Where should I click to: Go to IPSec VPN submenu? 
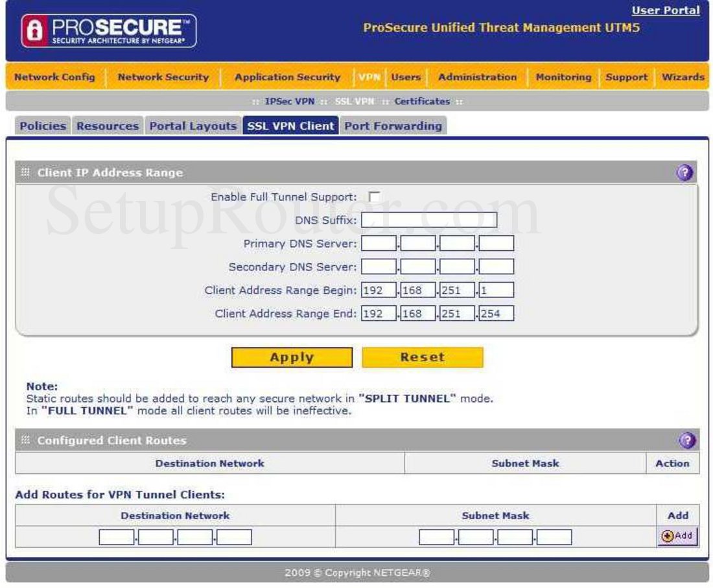pyautogui.click(x=290, y=101)
